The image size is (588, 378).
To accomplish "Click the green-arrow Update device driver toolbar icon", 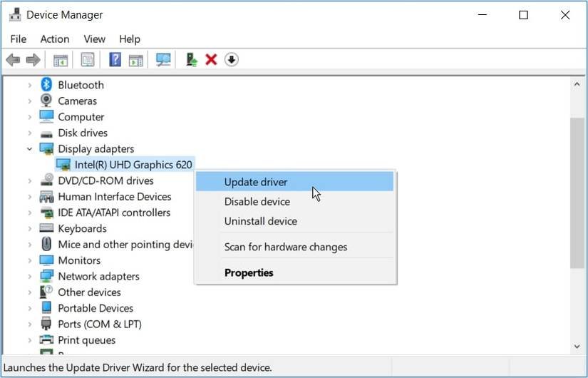I will [x=191, y=60].
